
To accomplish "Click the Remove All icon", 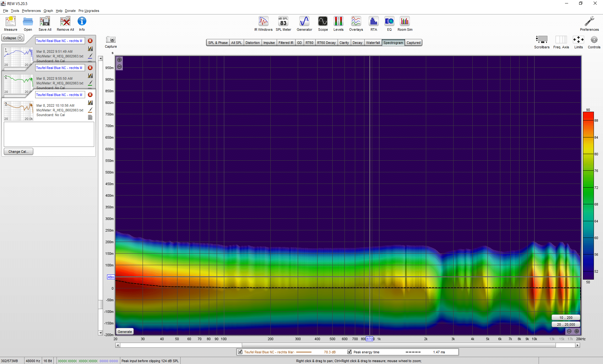I will 65,24.
